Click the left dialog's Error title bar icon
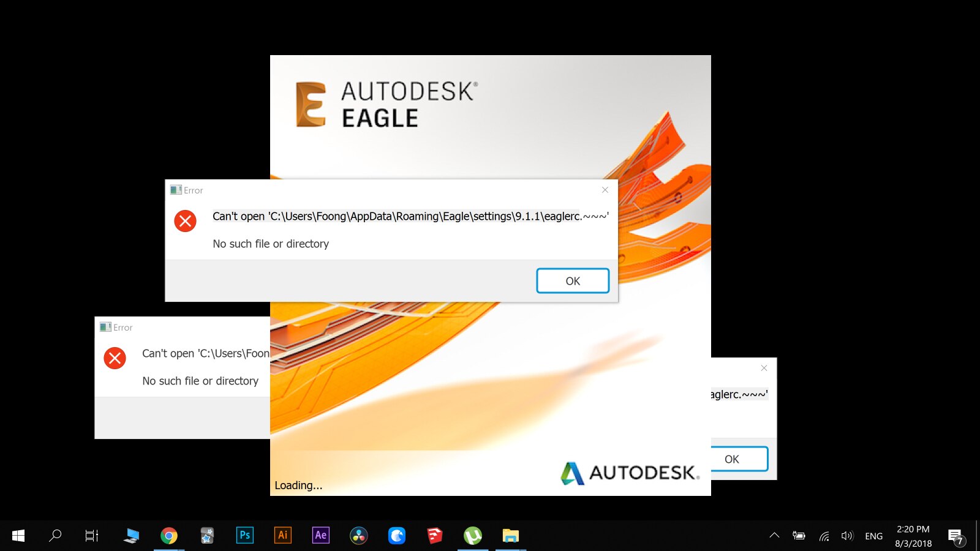Viewport: 980px width, 551px height. (105, 328)
